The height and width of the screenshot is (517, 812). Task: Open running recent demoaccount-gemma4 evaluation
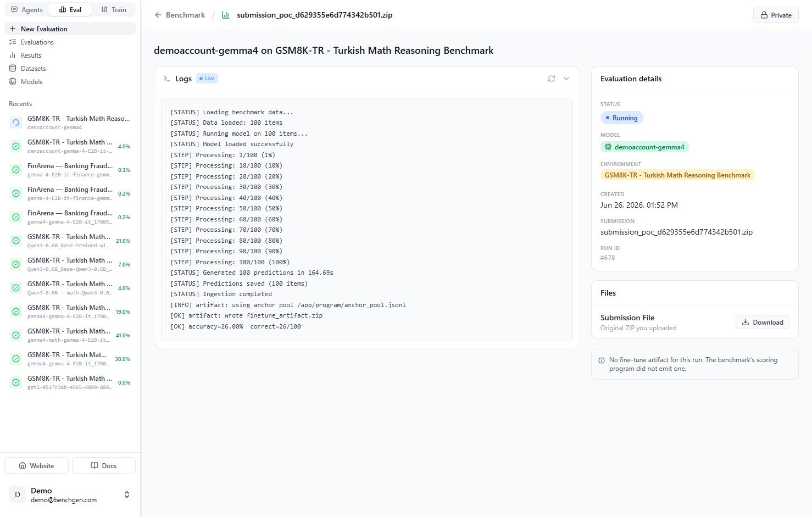(x=70, y=123)
